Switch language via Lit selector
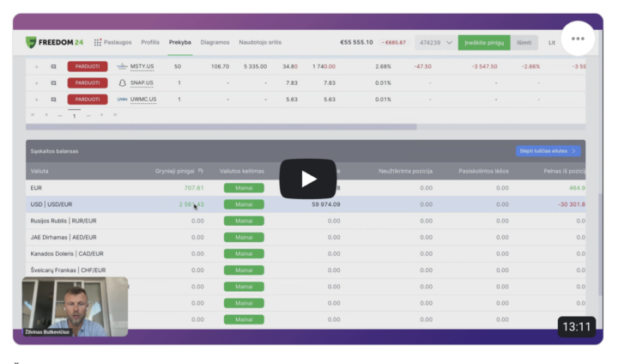The image size is (618, 364). 551,43
